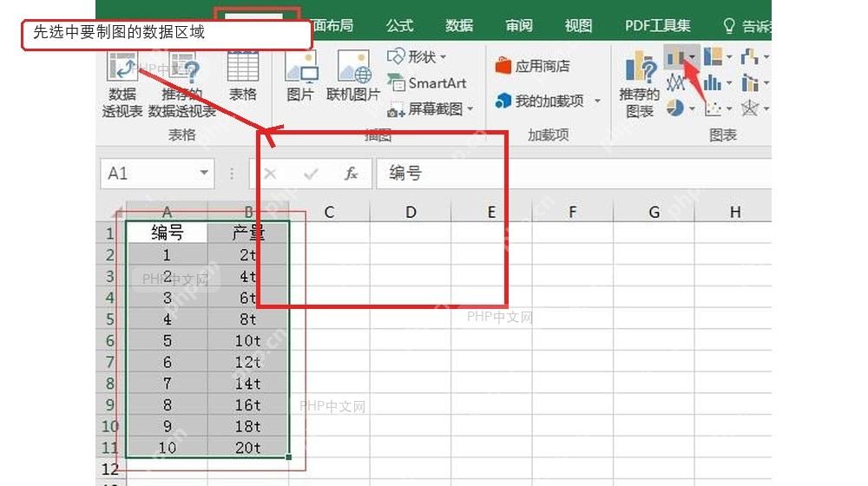Insert a PivotTable (数据透视表)
Image resolution: width=868 pixels, height=486 pixels.
click(x=122, y=84)
